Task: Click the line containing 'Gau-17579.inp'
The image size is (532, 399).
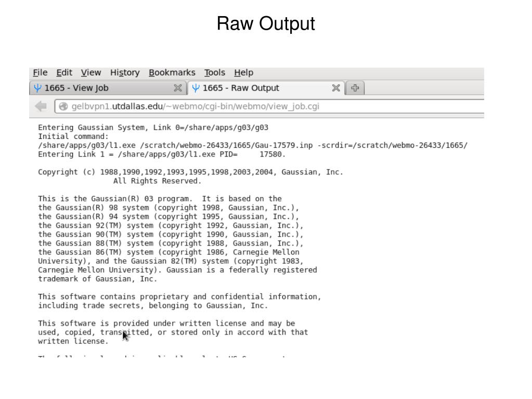Action: [x=253, y=145]
